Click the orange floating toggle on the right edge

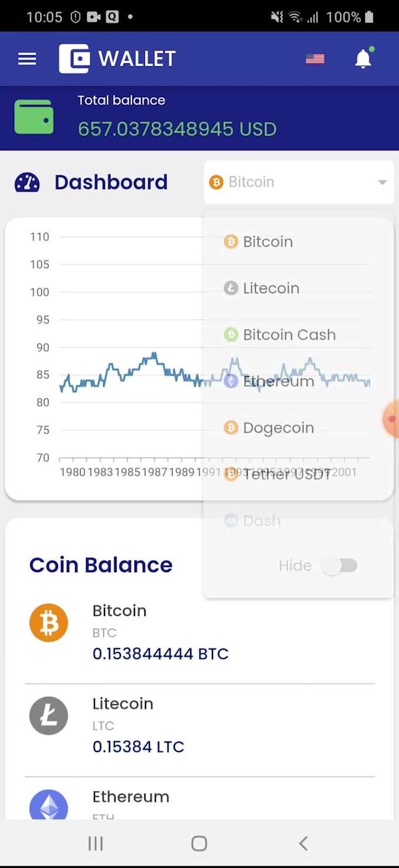coord(393,418)
